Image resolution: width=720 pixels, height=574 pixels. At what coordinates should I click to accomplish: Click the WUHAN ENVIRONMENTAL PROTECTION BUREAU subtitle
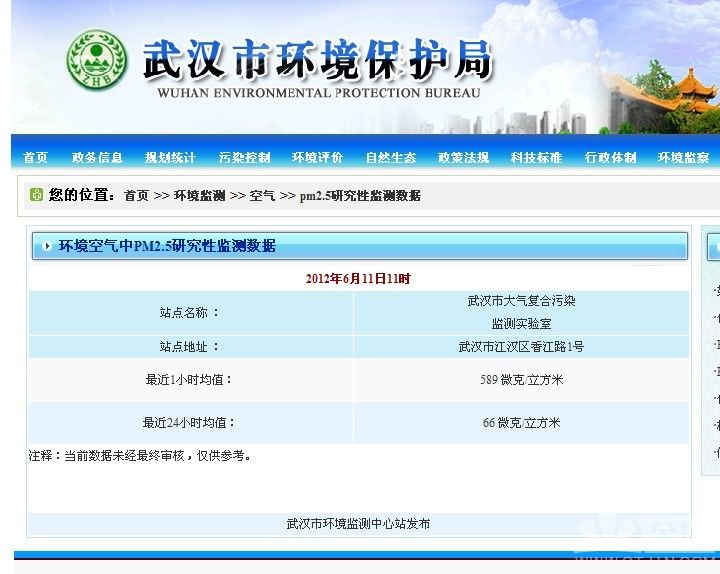(x=319, y=93)
